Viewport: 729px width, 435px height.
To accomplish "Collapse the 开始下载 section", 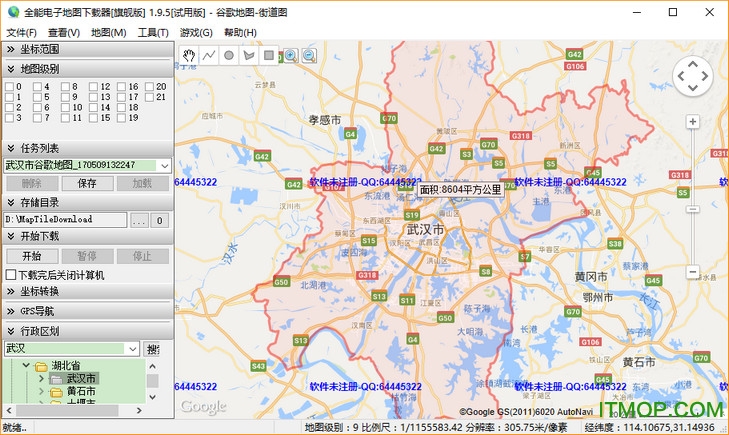I will click(x=88, y=236).
